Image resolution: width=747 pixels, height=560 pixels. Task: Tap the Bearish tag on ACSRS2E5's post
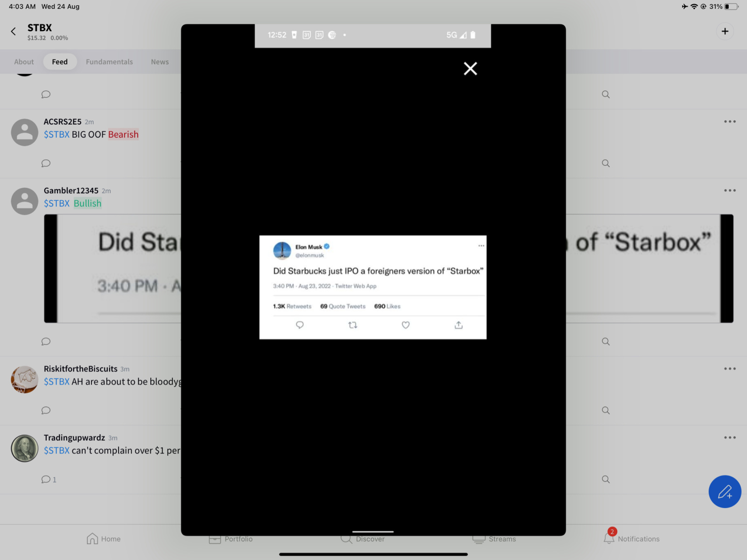(x=123, y=135)
